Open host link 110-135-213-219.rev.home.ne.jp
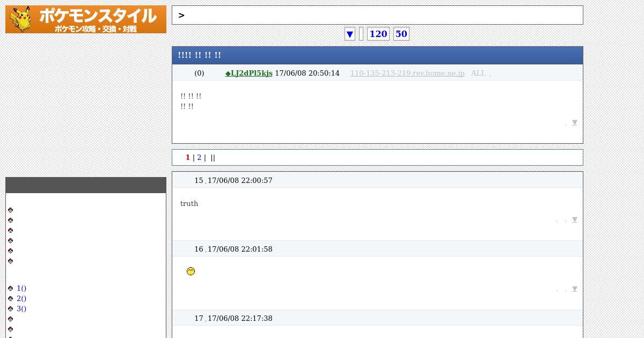This screenshot has height=338, width=644. click(x=407, y=74)
